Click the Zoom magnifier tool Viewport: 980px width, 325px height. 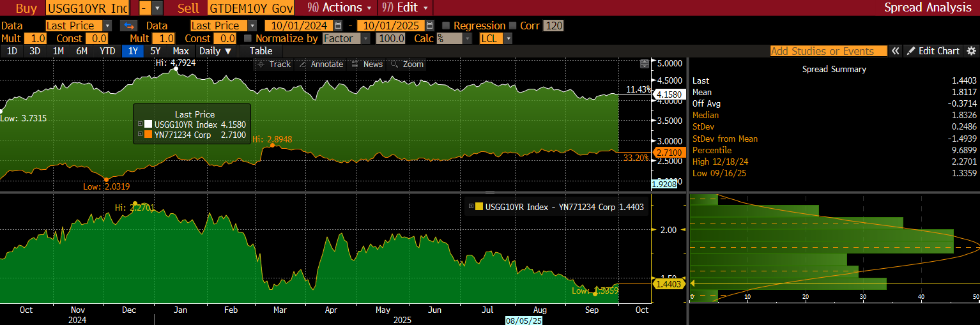tap(407, 64)
